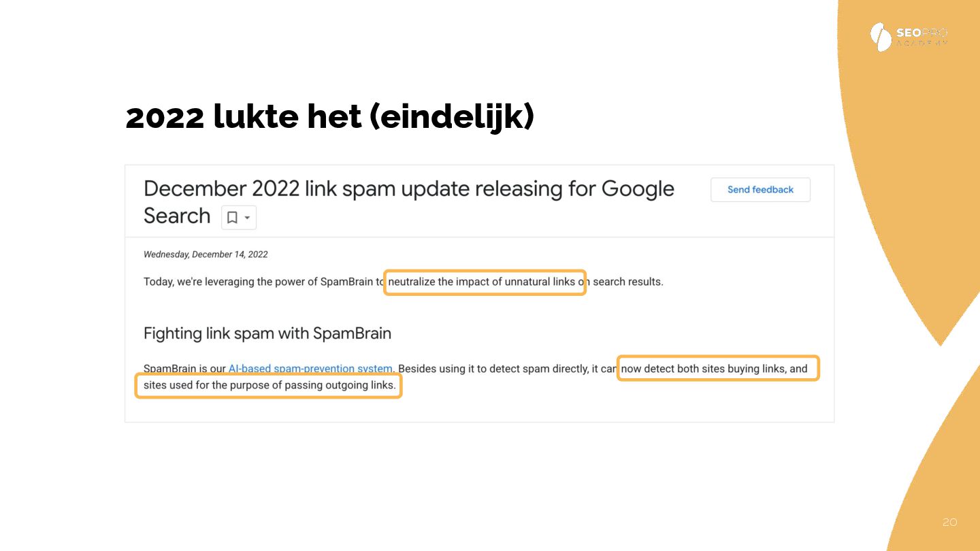Open the bookmark dropdown arrow

(247, 218)
